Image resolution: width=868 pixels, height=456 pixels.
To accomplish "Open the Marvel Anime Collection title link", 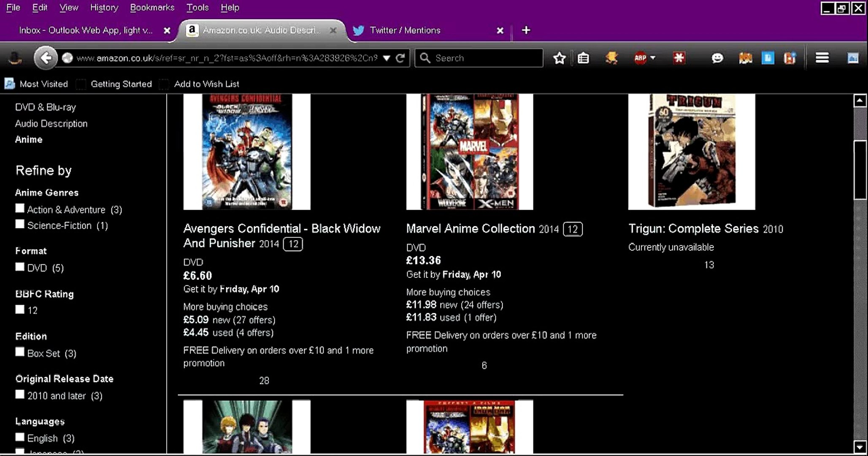I will pos(470,228).
